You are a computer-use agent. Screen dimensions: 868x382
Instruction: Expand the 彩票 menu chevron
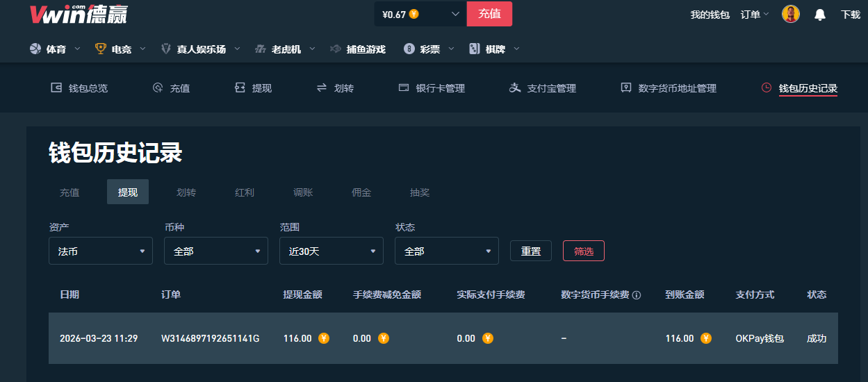(451, 49)
